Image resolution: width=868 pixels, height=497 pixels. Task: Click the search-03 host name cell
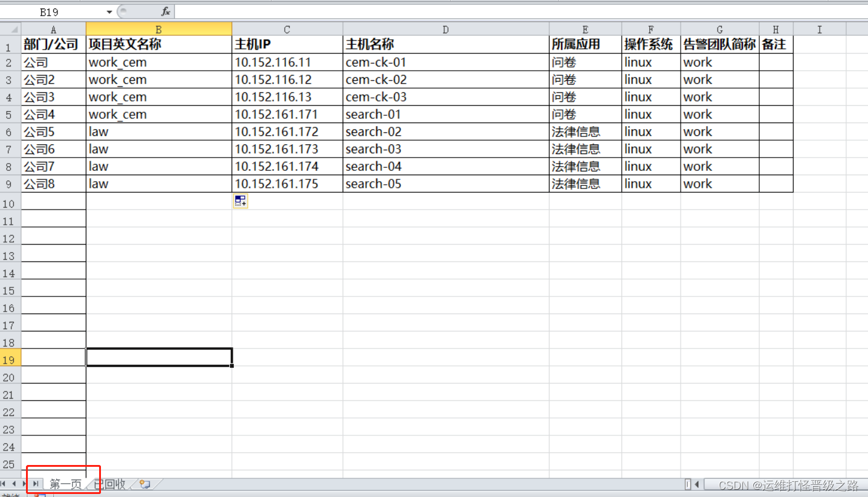(446, 149)
